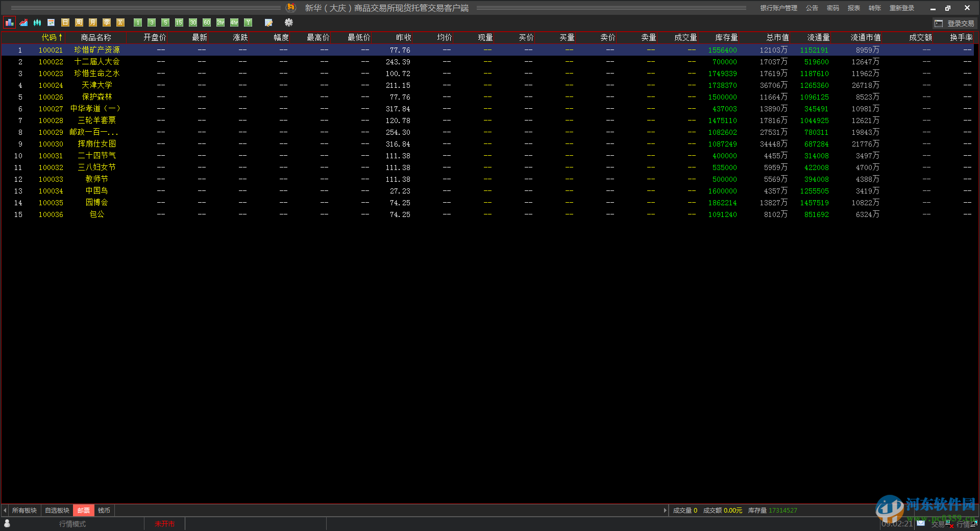Sort by the 换手率 column header
980x531 pixels.
point(961,37)
